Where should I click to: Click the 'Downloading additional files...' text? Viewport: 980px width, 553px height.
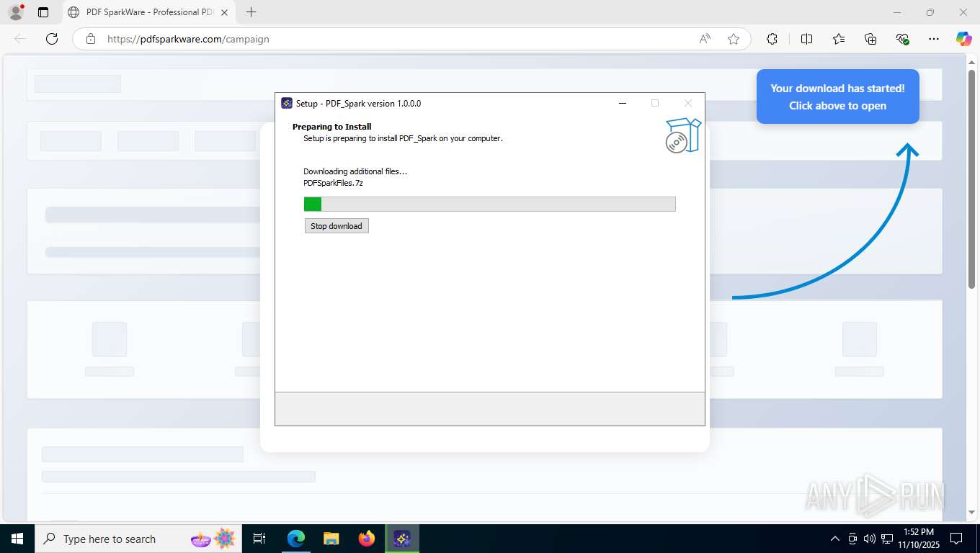[x=355, y=171]
